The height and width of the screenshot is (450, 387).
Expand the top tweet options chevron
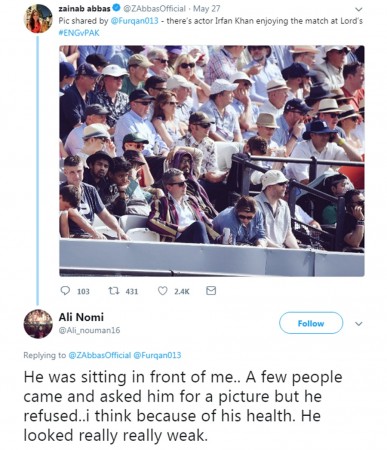coord(359,9)
